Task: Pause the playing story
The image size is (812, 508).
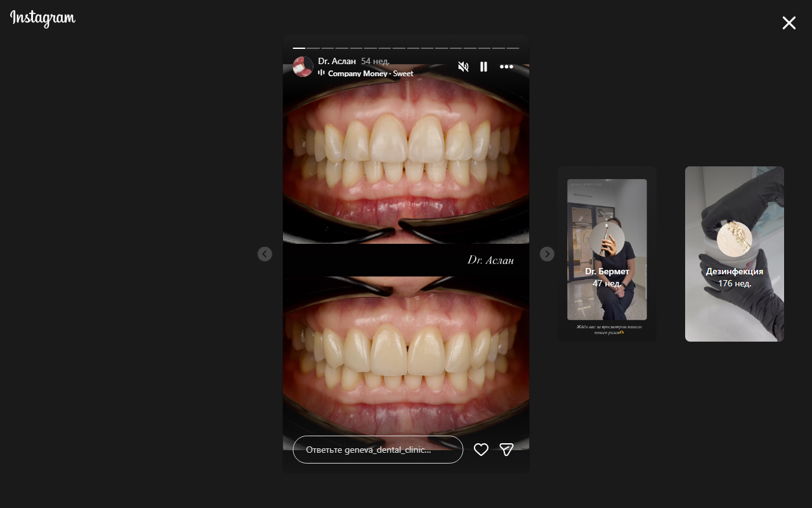Action: coord(483,67)
